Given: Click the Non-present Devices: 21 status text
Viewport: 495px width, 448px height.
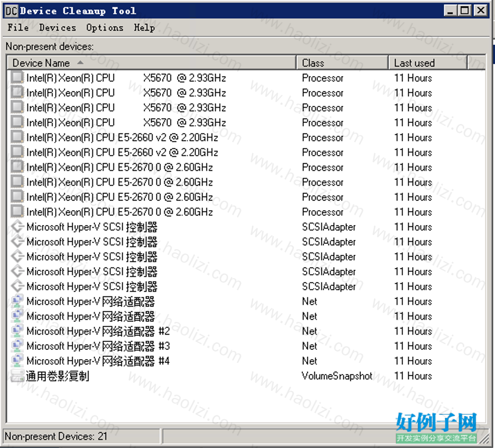Looking at the screenshot, I should click(56, 436).
